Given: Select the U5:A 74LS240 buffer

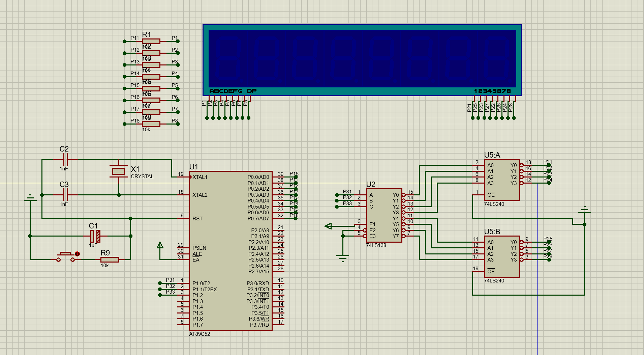Looking at the screenshot, I should tap(502, 180).
